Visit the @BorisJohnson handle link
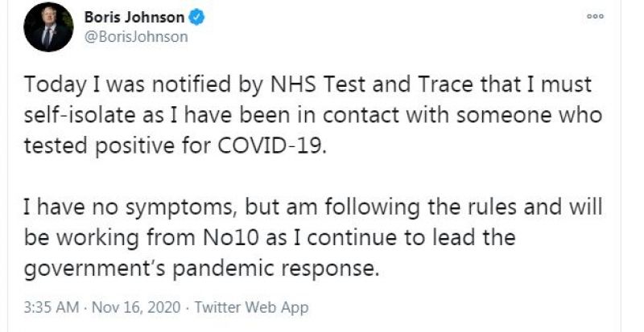The height and width of the screenshot is (332, 644). pos(136,36)
